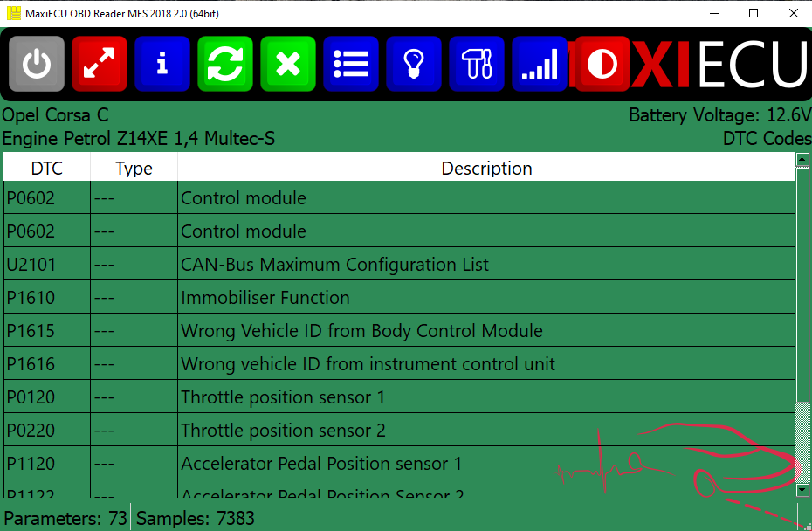
Task: Click the 'DTC Codes' heading text
Action: tap(767, 138)
